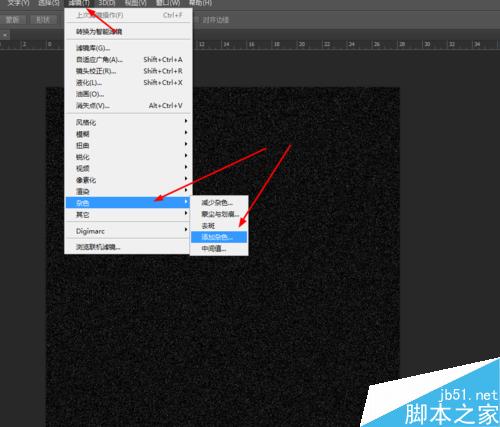This screenshot has height=427, width=500.
Task: Click the highlighted 添加杂色... add noise entry
Action: point(219,237)
